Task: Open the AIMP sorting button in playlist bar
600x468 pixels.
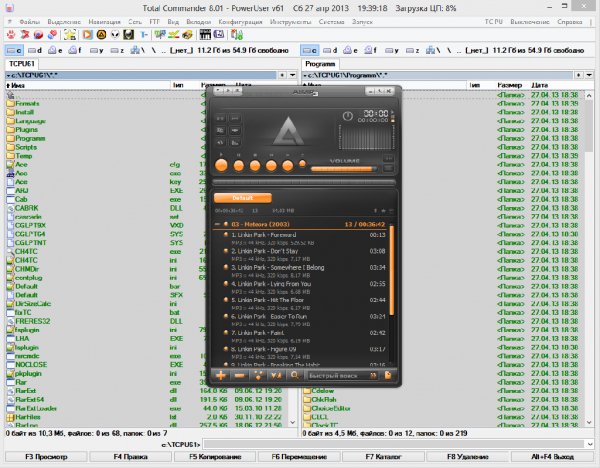Action: tap(276, 375)
